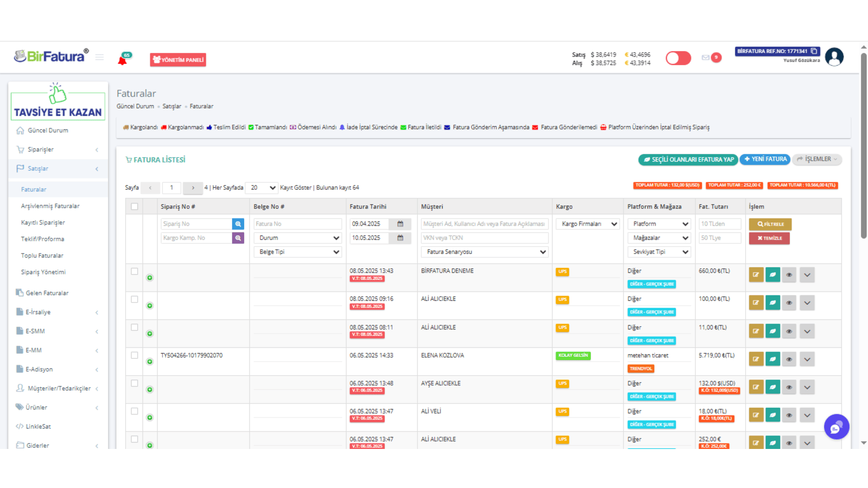Click the hamburger menu icon beside logo
Viewport: 868px width, 488px height.
coord(100,57)
